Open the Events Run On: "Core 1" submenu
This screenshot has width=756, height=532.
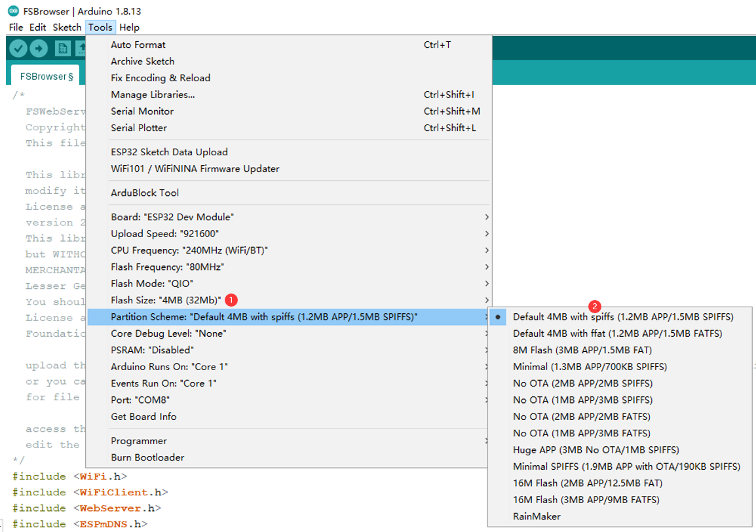[288, 383]
